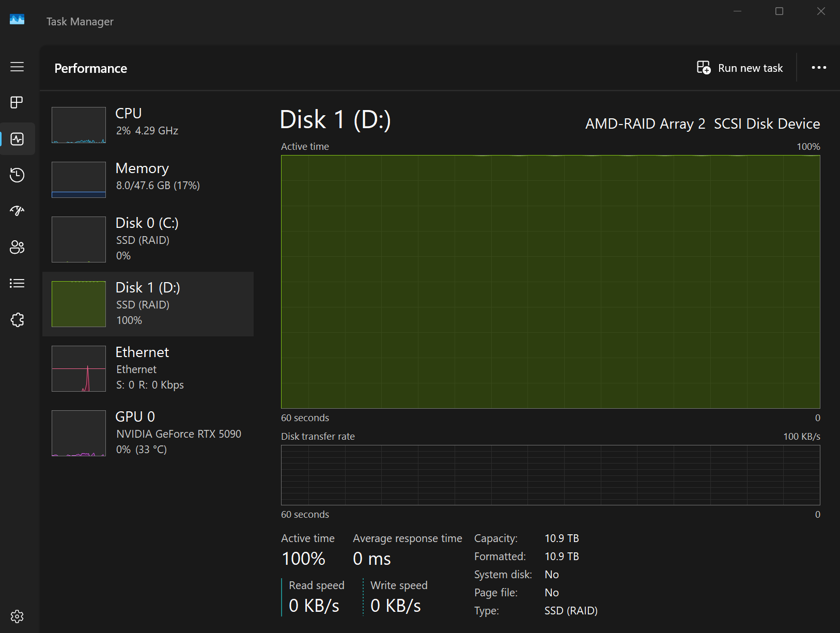
Task: Click the Ethernet throughput mini graph
Action: click(x=79, y=368)
